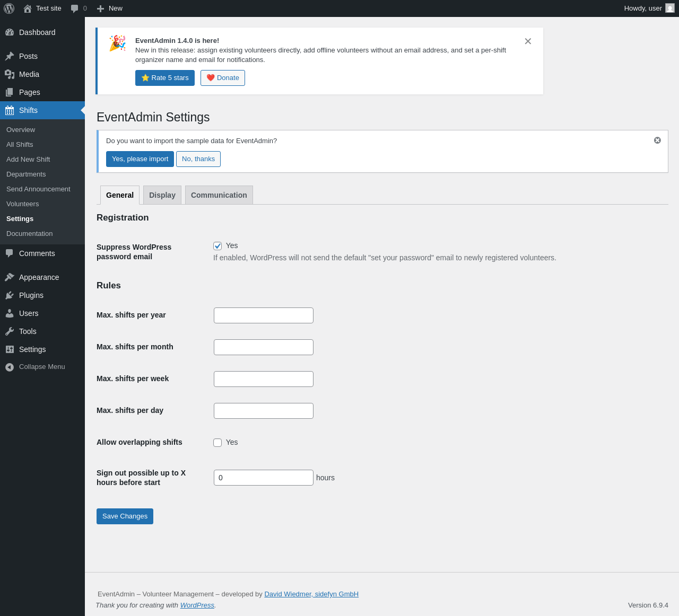
Task: Focus the Max. shifts per day field
Action: (264, 411)
